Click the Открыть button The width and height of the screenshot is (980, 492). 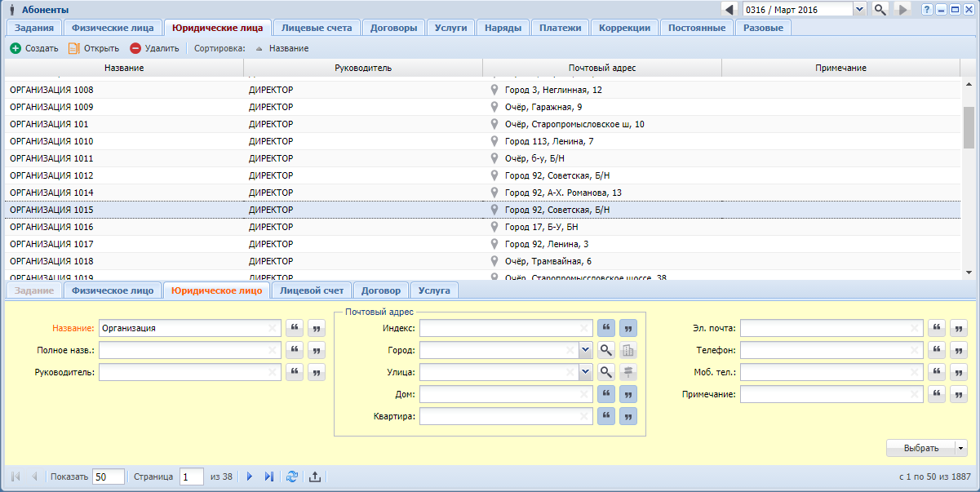tap(94, 48)
